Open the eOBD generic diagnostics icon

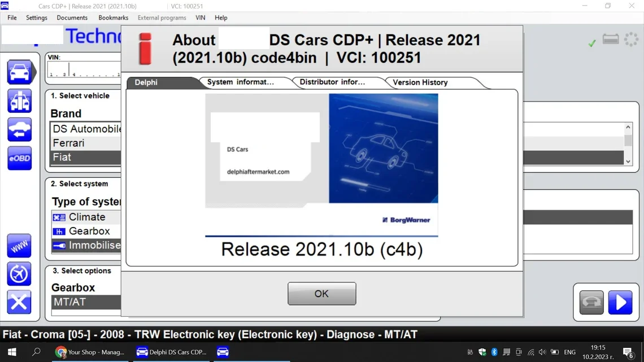tap(19, 158)
